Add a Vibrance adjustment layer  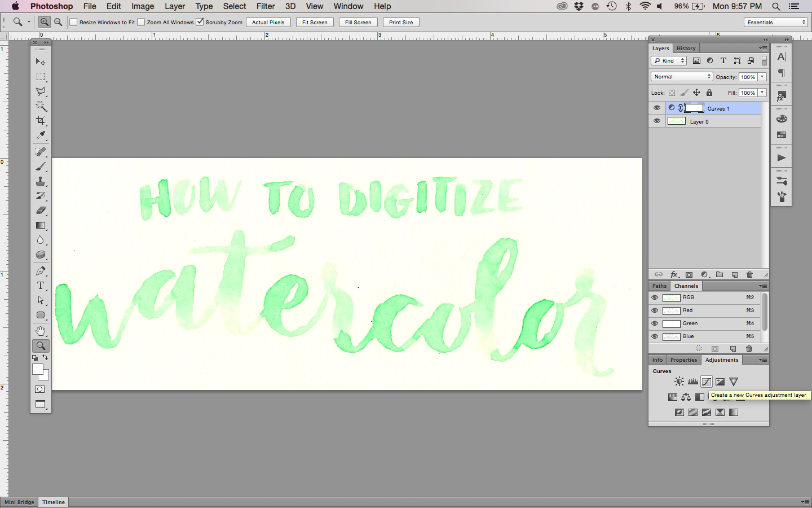[x=734, y=382]
